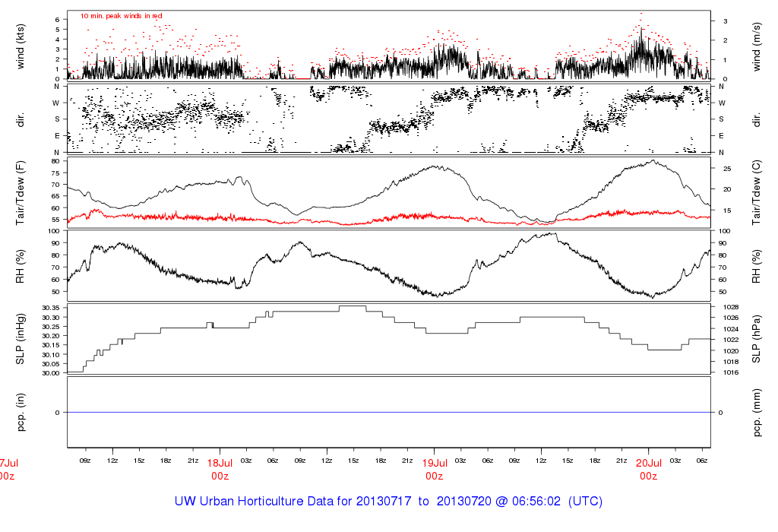Select the '30.20' pressure tick value

point(51,336)
